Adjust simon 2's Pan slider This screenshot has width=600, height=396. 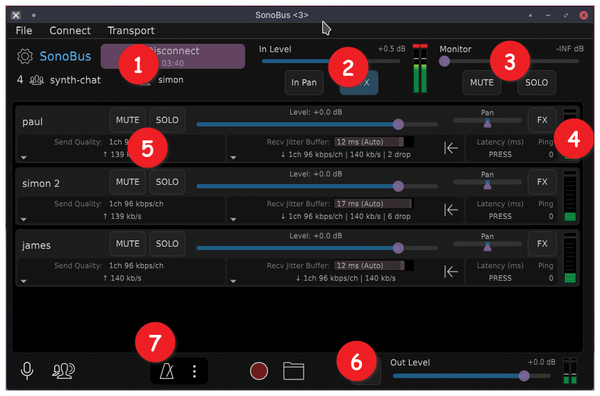pyautogui.click(x=487, y=184)
